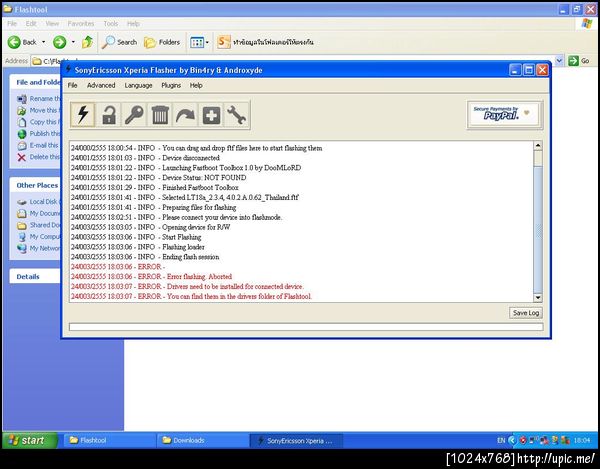Viewport: 600px width, 469px height.
Task: Open Shared Documents in Other Places
Action: pyautogui.click(x=39, y=225)
